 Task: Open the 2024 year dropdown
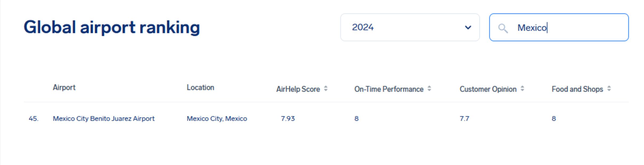pyautogui.click(x=410, y=27)
